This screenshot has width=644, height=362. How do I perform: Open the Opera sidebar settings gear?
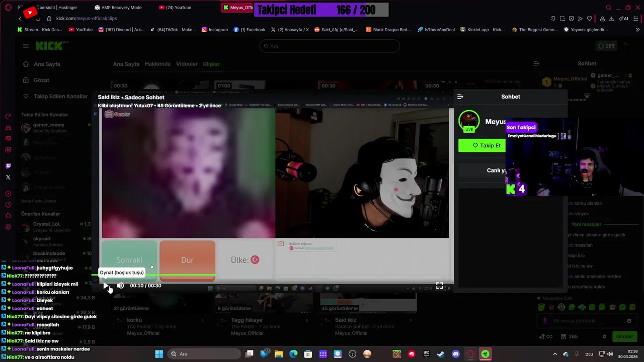(8, 227)
